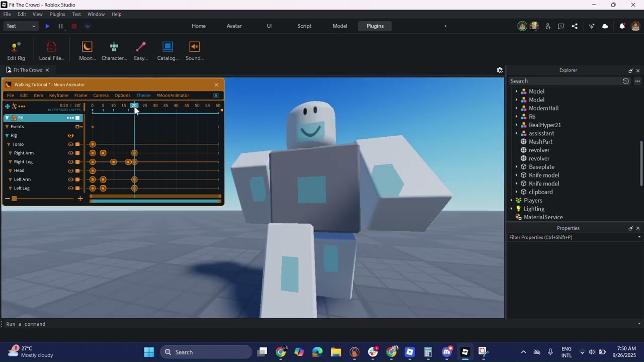Toggle visibility eye for Right Leg
Viewport: 644px width, 362px height.
click(x=70, y=162)
